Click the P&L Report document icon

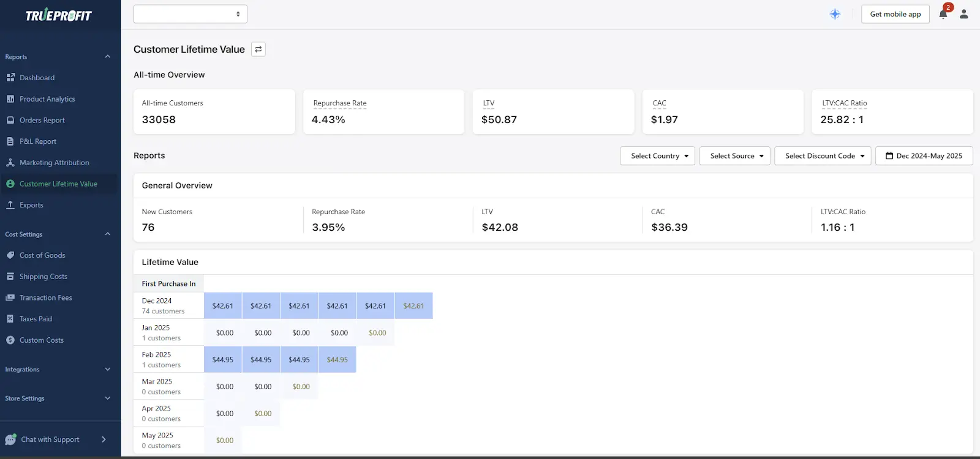tap(10, 141)
